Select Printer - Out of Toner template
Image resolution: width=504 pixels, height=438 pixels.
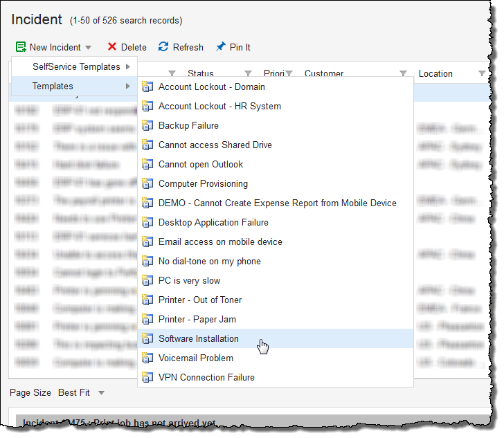click(x=276, y=300)
